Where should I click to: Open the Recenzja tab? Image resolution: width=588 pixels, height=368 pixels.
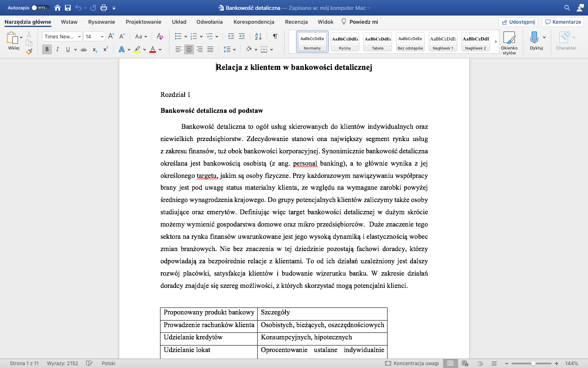click(296, 22)
